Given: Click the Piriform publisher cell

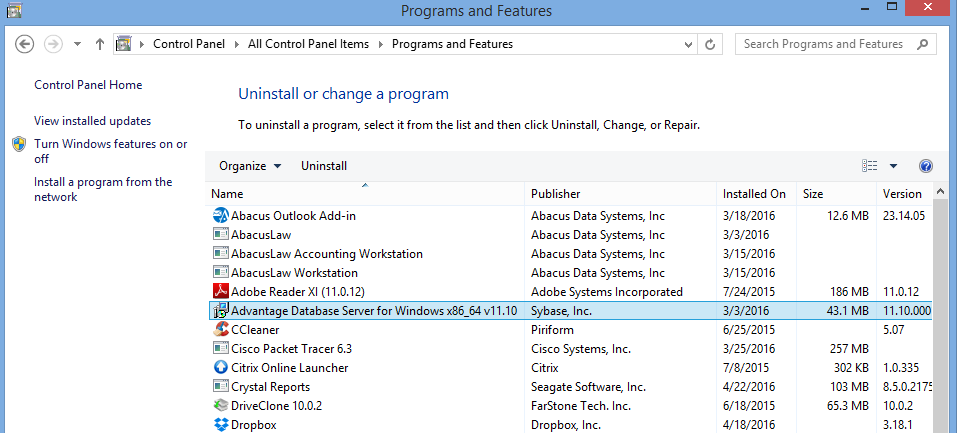Looking at the screenshot, I should point(552,330).
